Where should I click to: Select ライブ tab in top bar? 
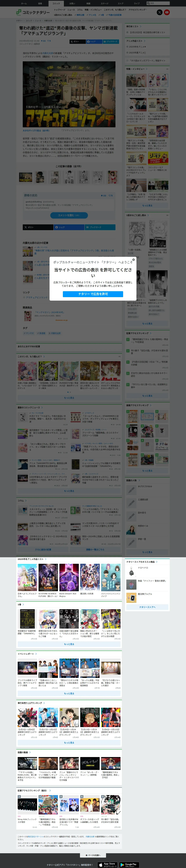137,3
